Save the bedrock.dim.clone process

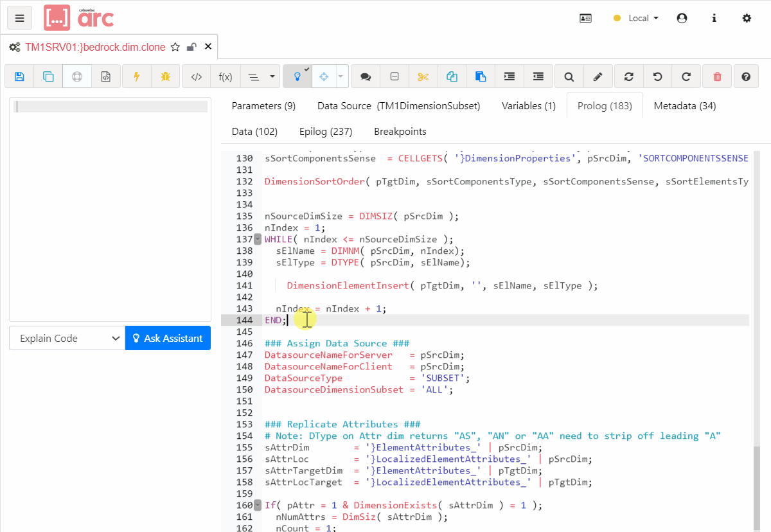[x=19, y=76]
